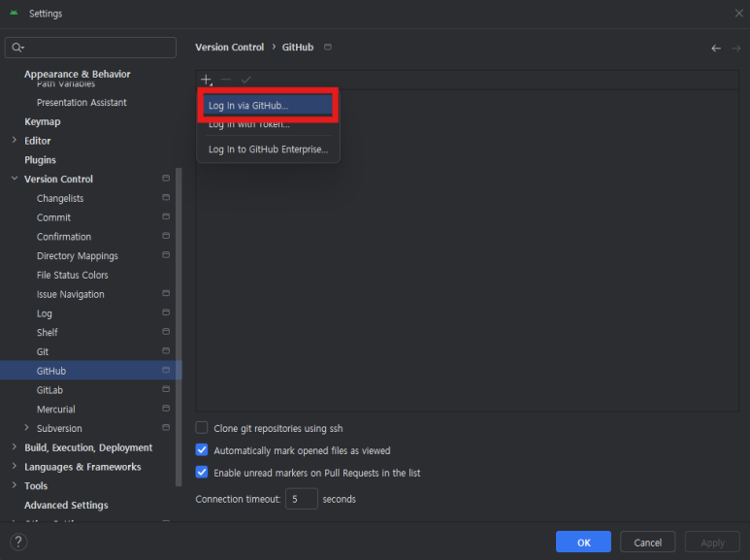Select File Status Colors page
This screenshot has width=750, height=560.
pyautogui.click(x=73, y=275)
